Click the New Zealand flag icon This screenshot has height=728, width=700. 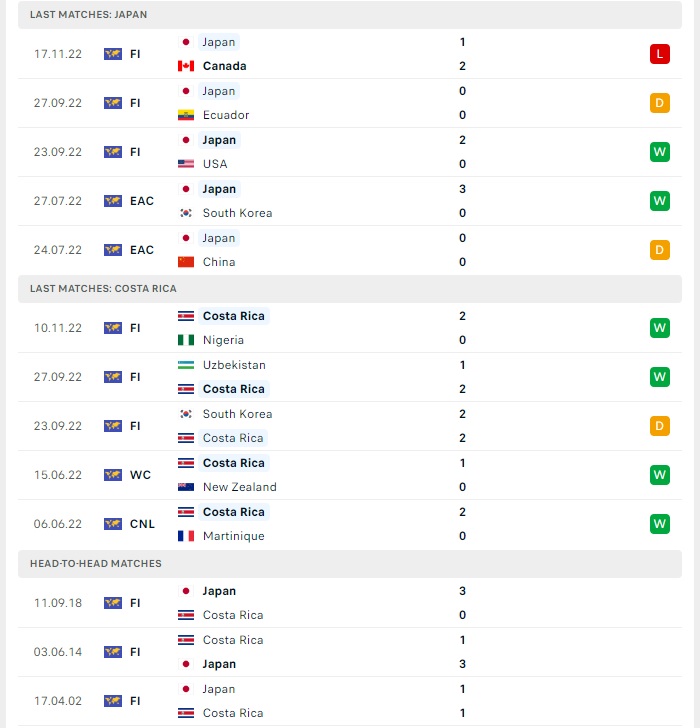click(186, 487)
